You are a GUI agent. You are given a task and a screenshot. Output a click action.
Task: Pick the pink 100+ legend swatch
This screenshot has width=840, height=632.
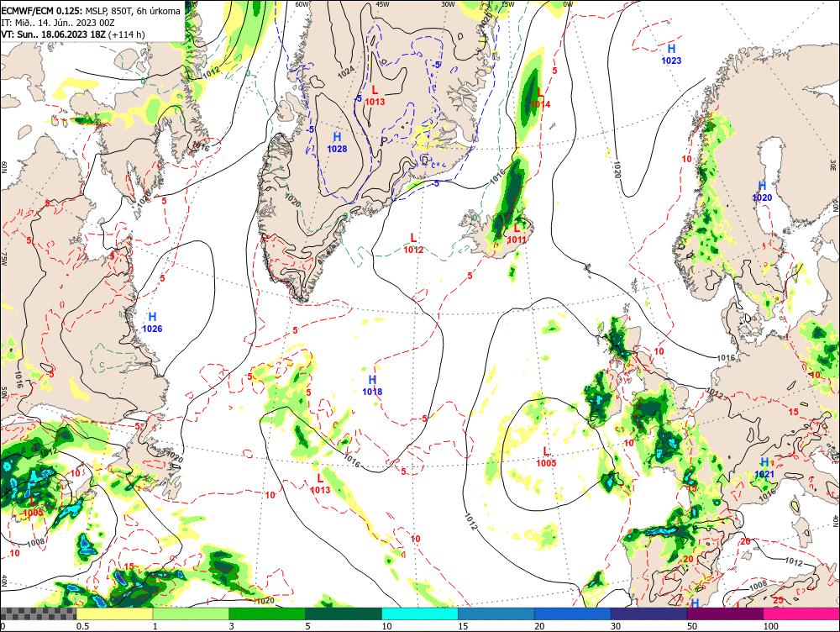click(801, 614)
